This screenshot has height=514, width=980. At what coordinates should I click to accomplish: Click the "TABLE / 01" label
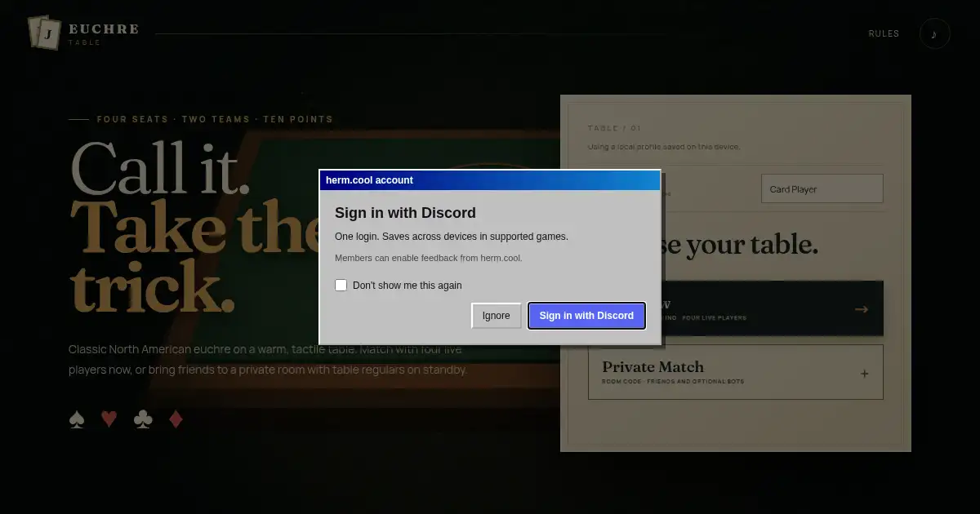(x=614, y=128)
